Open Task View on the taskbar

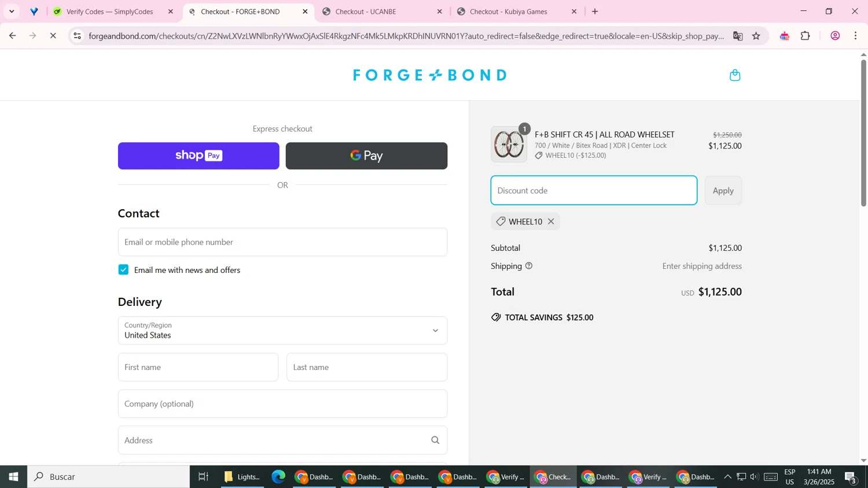(203, 477)
